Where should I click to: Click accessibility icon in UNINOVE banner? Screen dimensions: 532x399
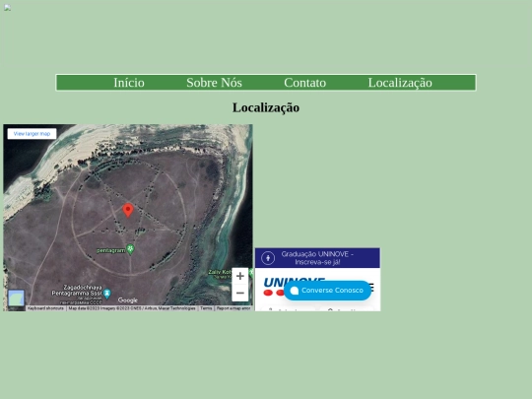268,258
